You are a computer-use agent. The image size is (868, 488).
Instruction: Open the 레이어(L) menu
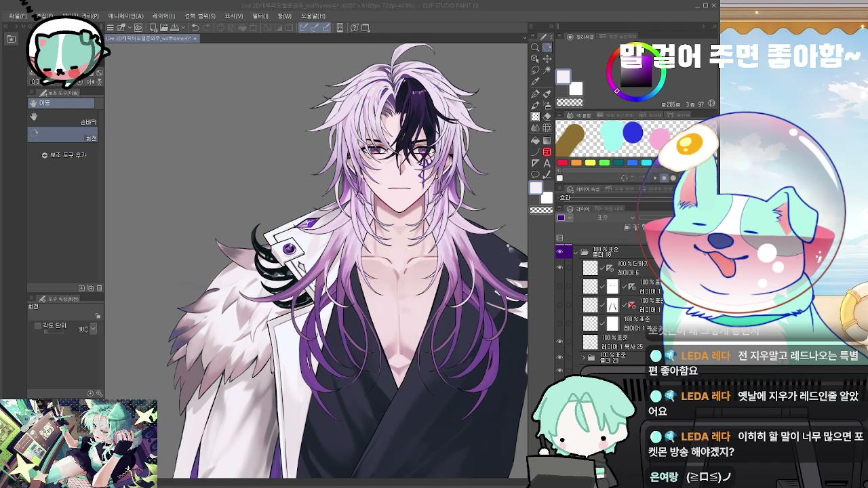[163, 16]
